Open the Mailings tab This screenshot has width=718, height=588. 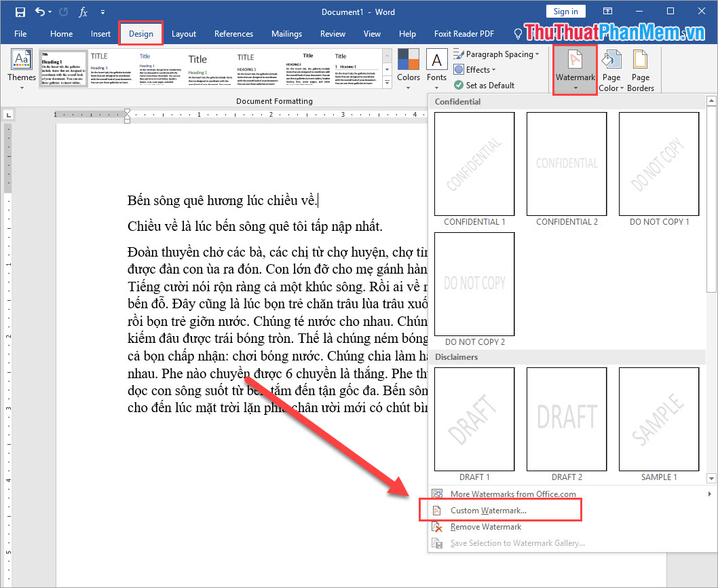tap(286, 33)
